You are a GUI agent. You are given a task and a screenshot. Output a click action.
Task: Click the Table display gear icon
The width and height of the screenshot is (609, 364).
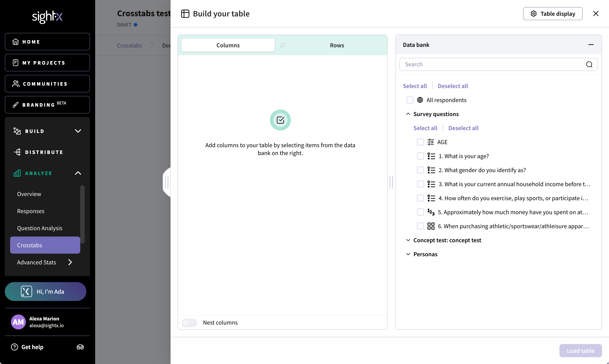533,14
